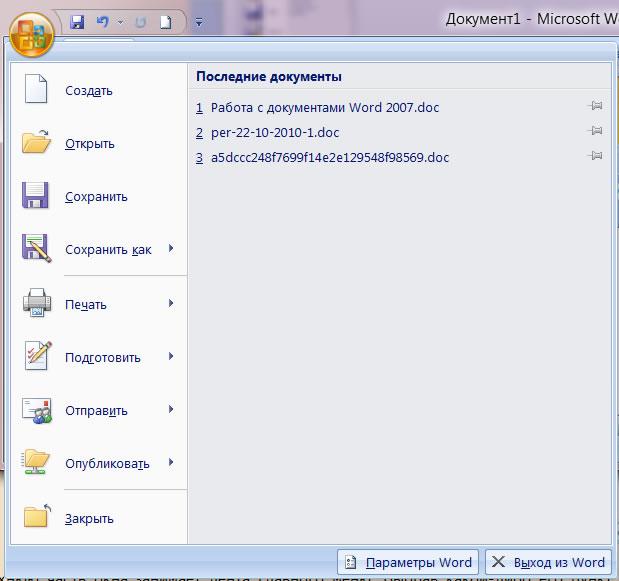Choose the Открыть menu label

tap(90, 144)
